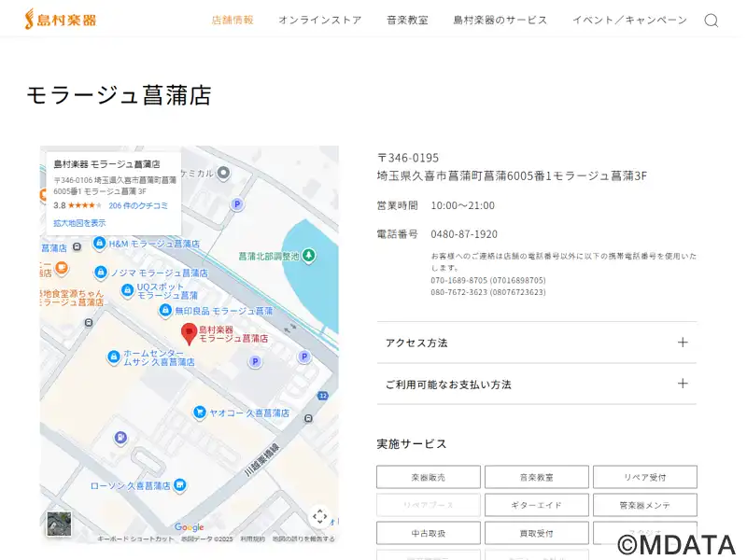Open the 店舗情報 menu item
The image size is (747, 560).
233,21
